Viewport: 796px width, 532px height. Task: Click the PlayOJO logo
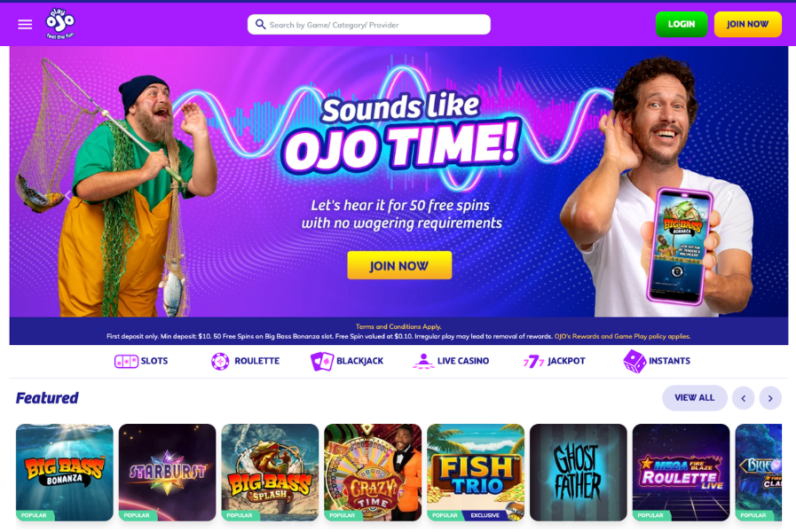(60, 24)
